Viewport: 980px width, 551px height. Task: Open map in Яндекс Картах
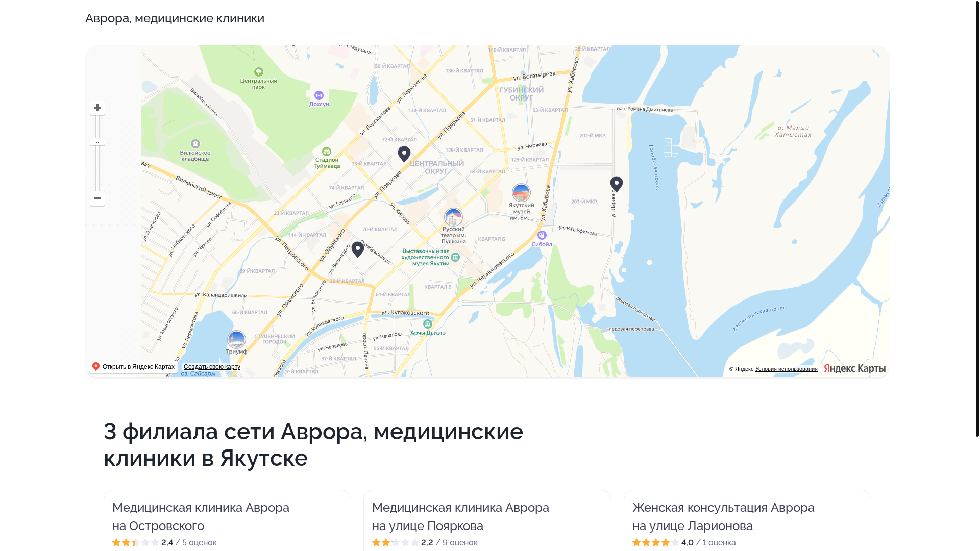(134, 367)
